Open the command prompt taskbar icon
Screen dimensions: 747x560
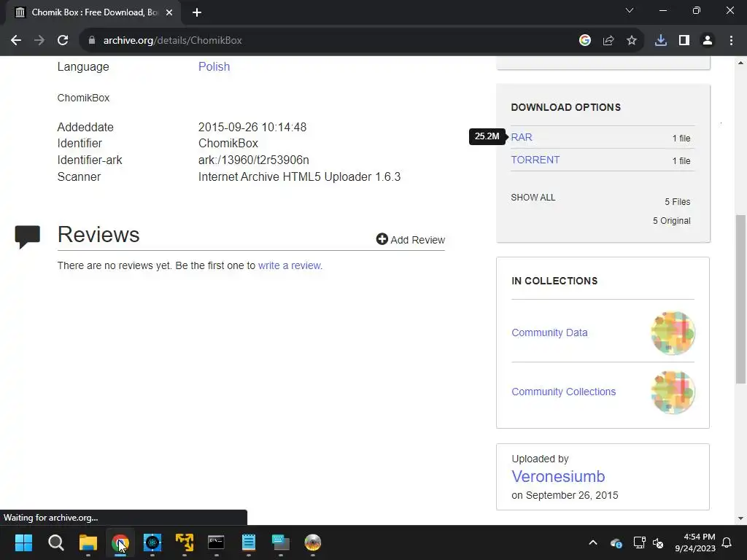pyautogui.click(x=216, y=542)
